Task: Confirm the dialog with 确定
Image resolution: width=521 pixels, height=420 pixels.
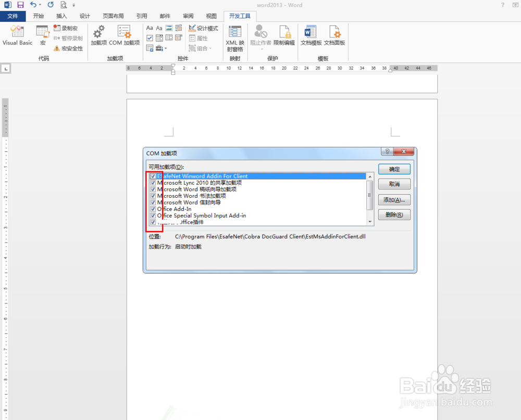Action: click(394, 169)
